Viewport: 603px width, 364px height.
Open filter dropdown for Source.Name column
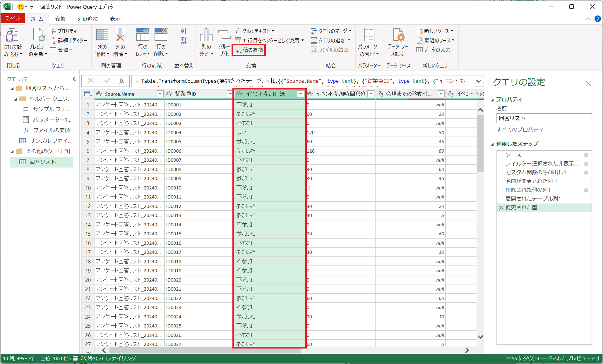160,94
